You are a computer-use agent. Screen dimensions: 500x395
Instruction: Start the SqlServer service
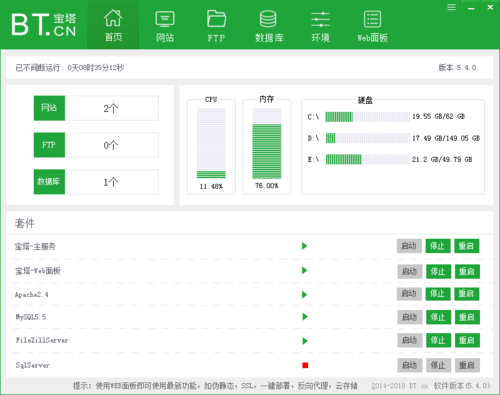click(x=410, y=365)
